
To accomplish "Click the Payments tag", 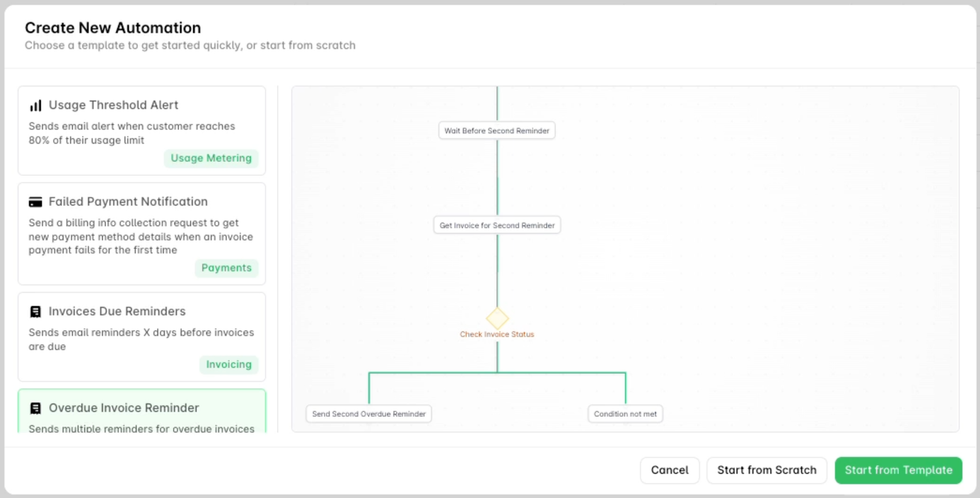I will [226, 267].
